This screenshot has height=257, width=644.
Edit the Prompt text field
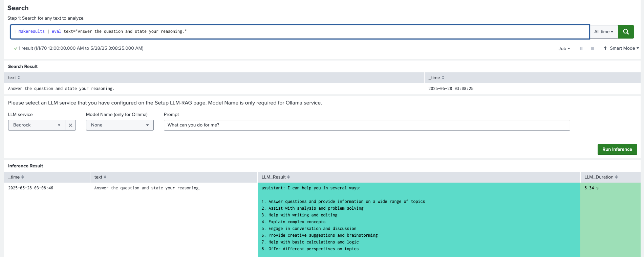tap(367, 125)
